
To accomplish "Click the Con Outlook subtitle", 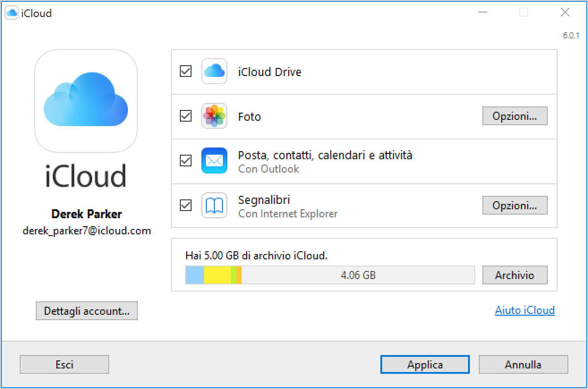I will (x=268, y=169).
